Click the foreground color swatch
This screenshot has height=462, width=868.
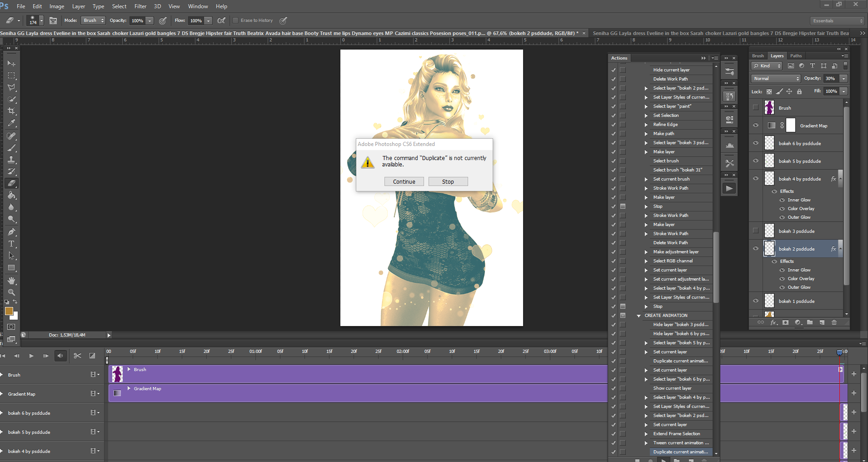pos(9,311)
